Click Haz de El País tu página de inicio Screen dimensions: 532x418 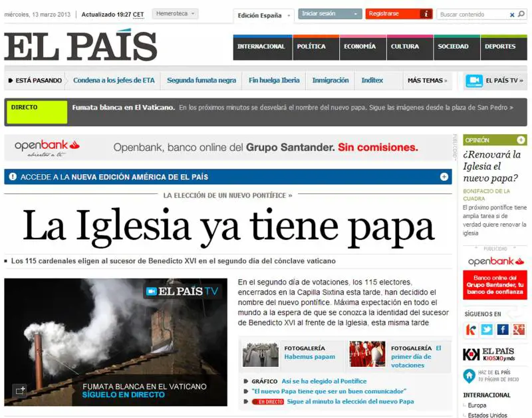pyautogui.click(x=498, y=375)
